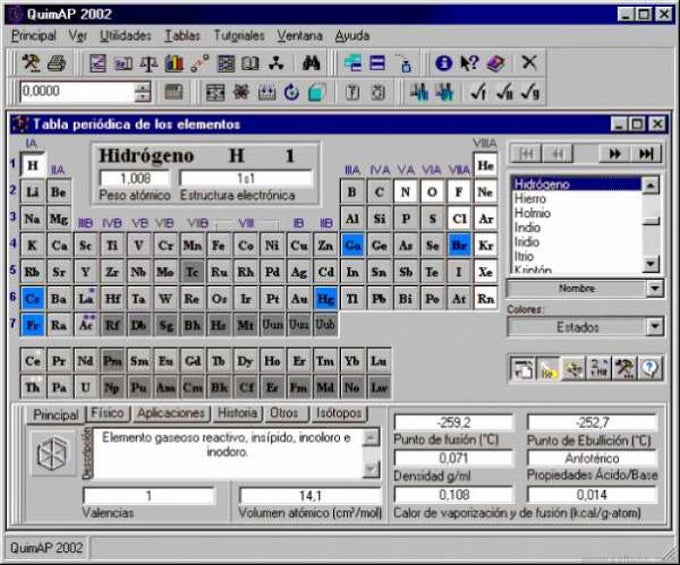
Task: Select the Ga element cell
Action: tap(352, 245)
